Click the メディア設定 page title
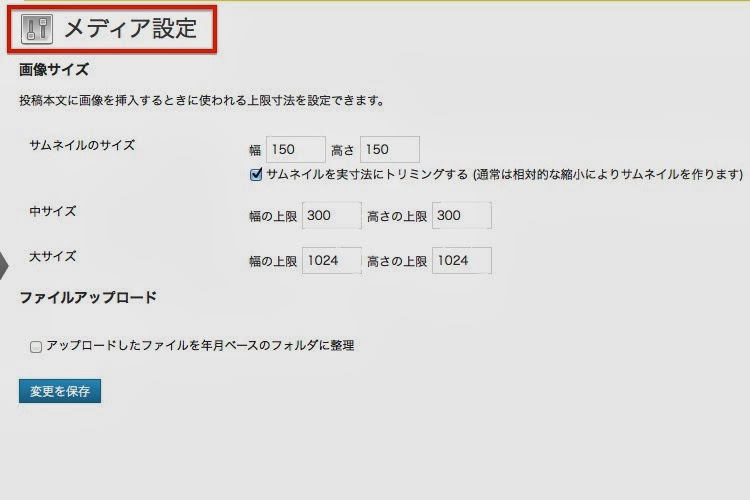The height and width of the screenshot is (500, 750). 130,29
